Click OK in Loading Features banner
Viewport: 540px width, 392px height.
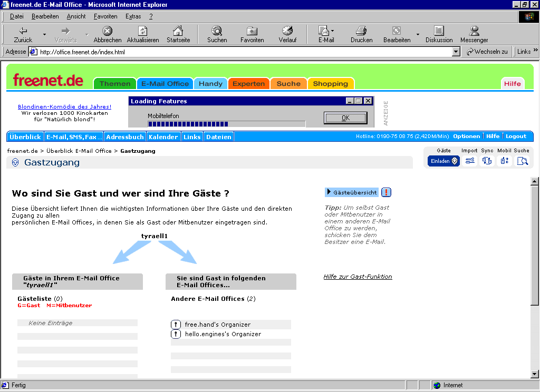(345, 117)
